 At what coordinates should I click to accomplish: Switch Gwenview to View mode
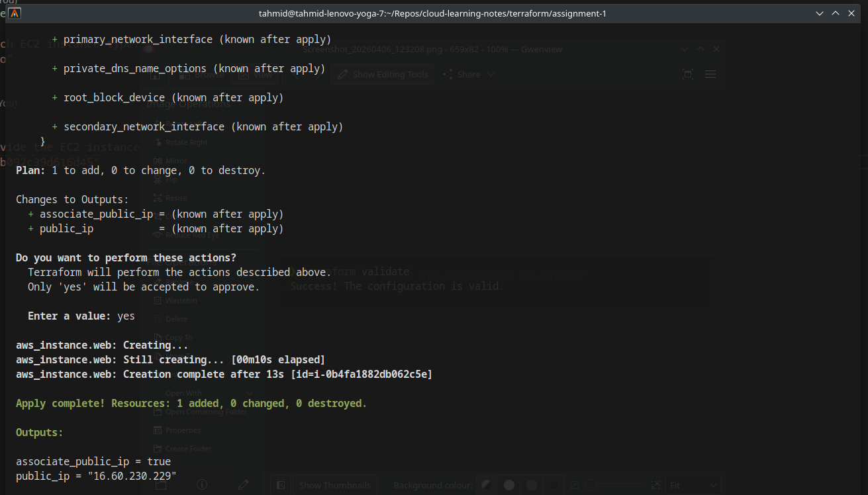pyautogui.click(x=256, y=75)
